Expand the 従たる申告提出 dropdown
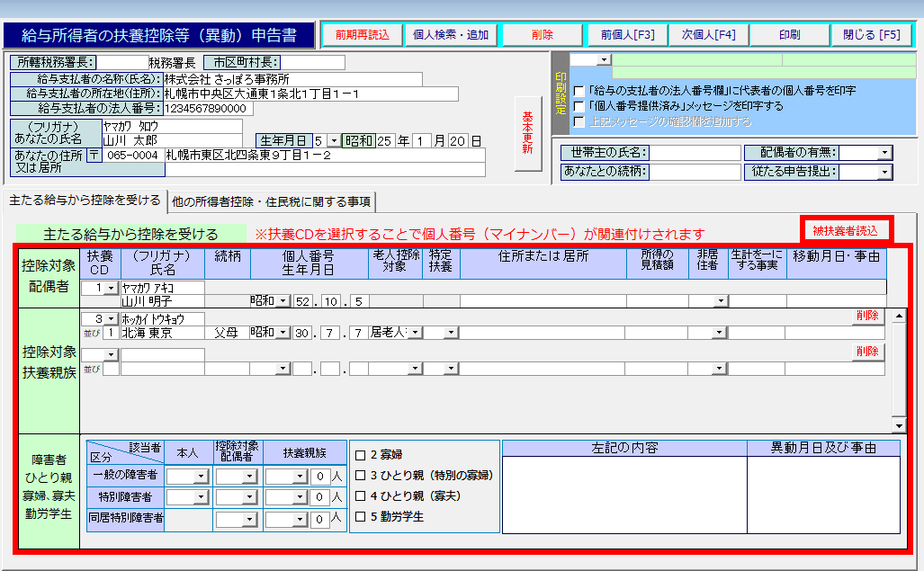The width and height of the screenshot is (924, 571). 884,172
